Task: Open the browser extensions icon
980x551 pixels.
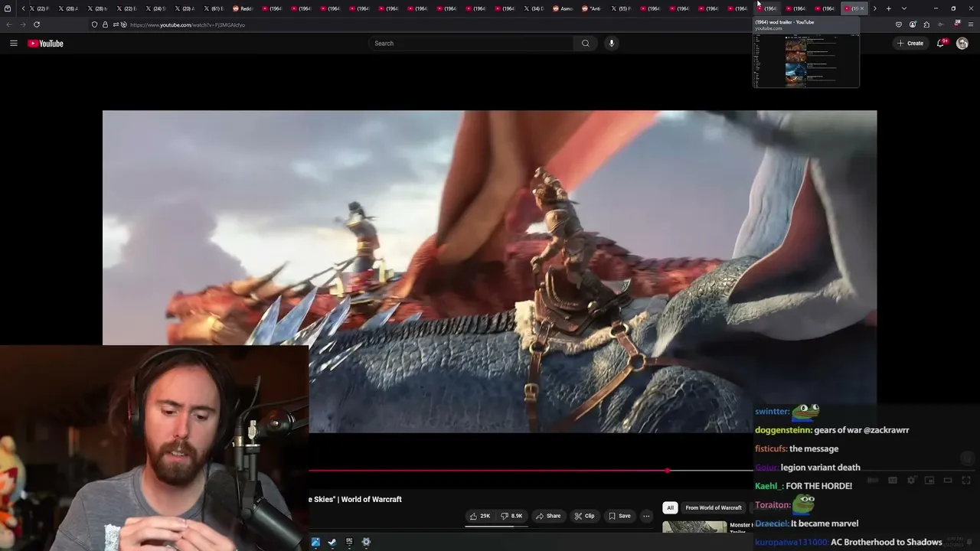Action: pyautogui.click(x=926, y=24)
